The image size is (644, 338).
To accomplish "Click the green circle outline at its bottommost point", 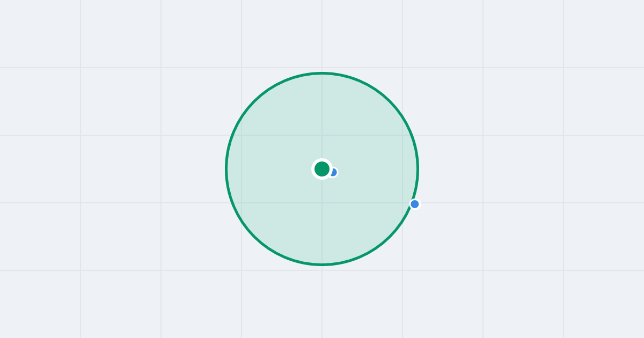I will 322,264.
